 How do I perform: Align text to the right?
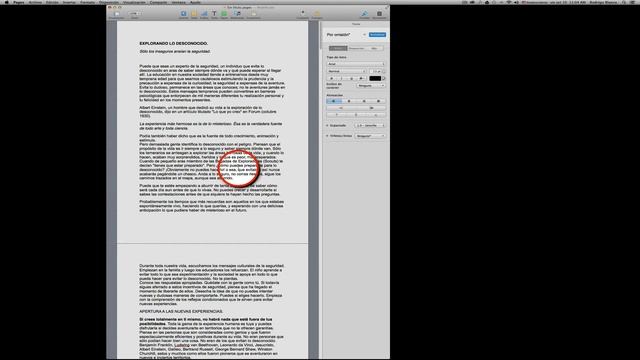[x=364, y=101]
